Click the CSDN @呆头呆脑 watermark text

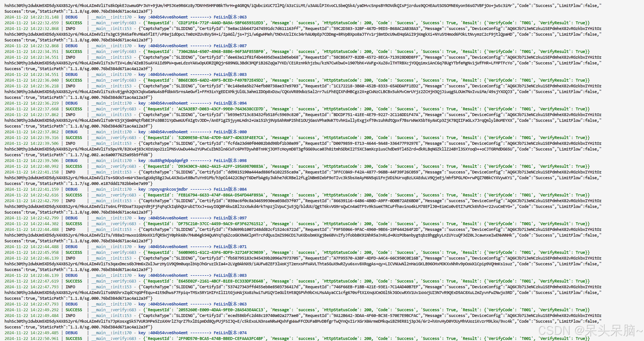pyautogui.click(x=590, y=331)
